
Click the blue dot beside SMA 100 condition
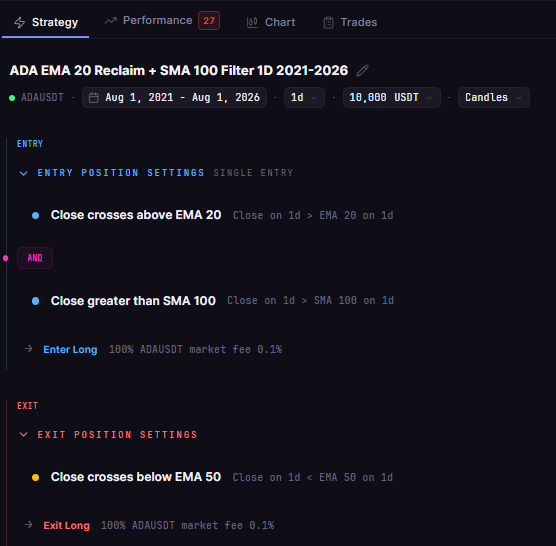pos(35,301)
